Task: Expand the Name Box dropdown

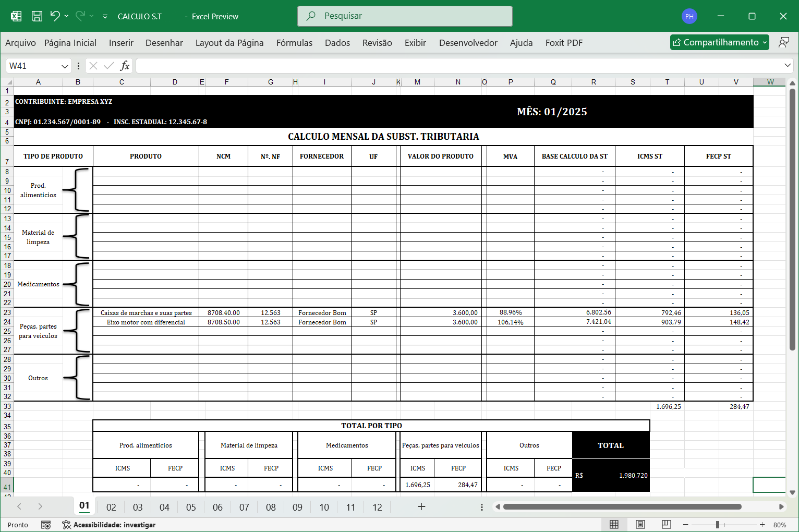Action: pos(65,66)
